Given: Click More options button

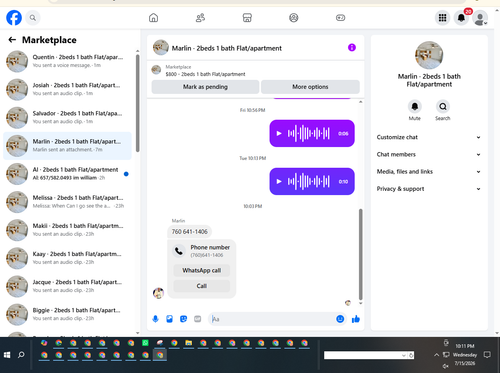Looking at the screenshot, I should point(310,87).
